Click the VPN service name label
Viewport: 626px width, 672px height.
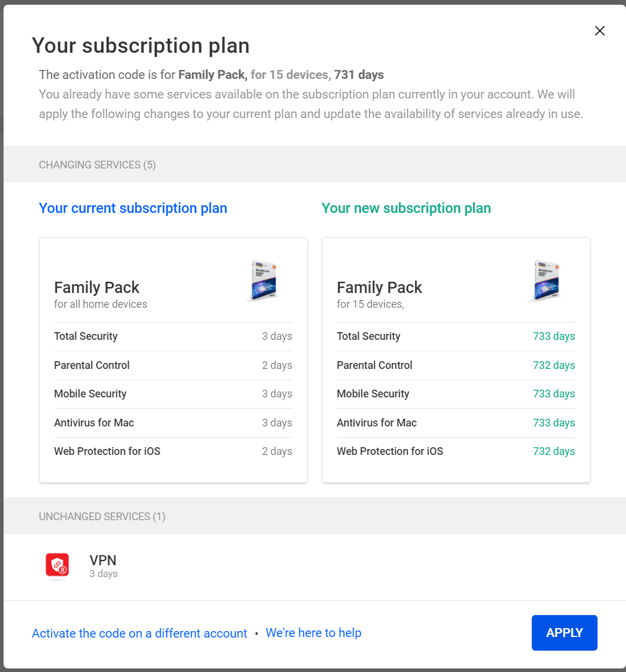[103, 560]
